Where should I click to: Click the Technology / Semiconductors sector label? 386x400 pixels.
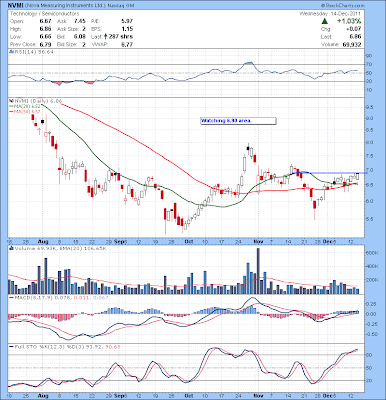pyautogui.click(x=45, y=14)
